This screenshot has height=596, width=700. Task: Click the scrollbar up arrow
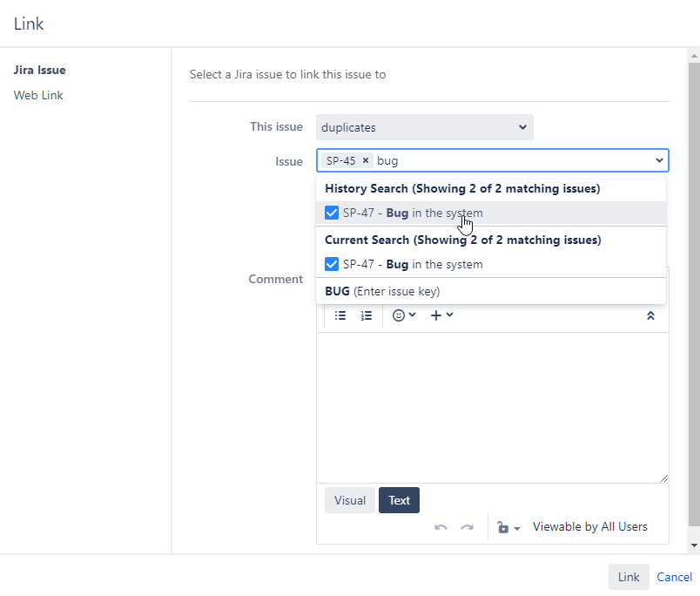694,56
